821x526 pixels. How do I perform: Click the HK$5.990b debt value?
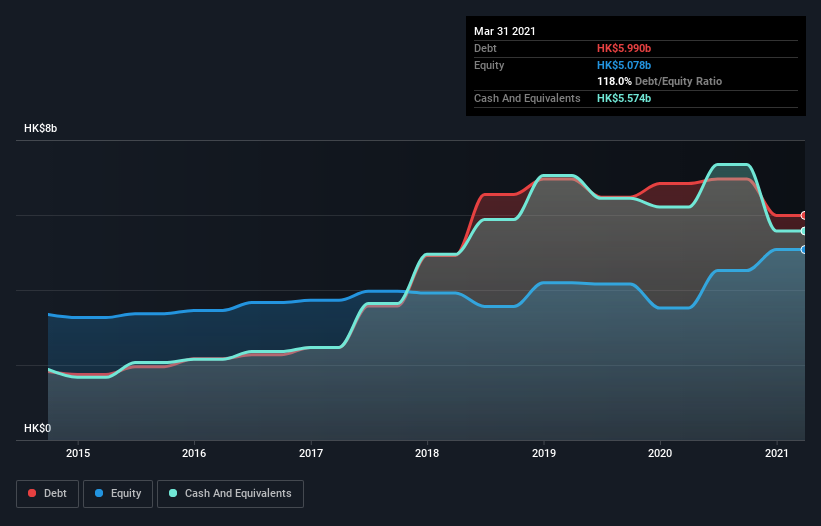tap(624, 48)
